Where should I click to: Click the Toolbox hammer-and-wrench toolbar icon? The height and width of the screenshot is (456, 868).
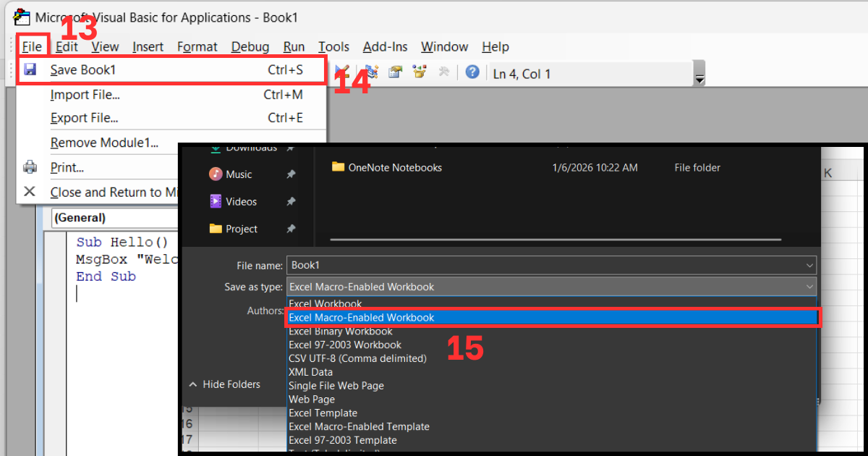[x=444, y=72]
